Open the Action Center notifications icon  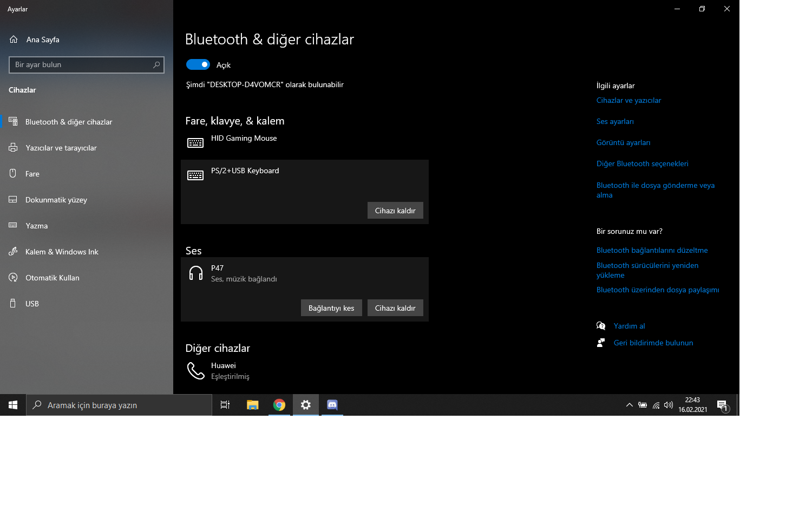tap(722, 405)
